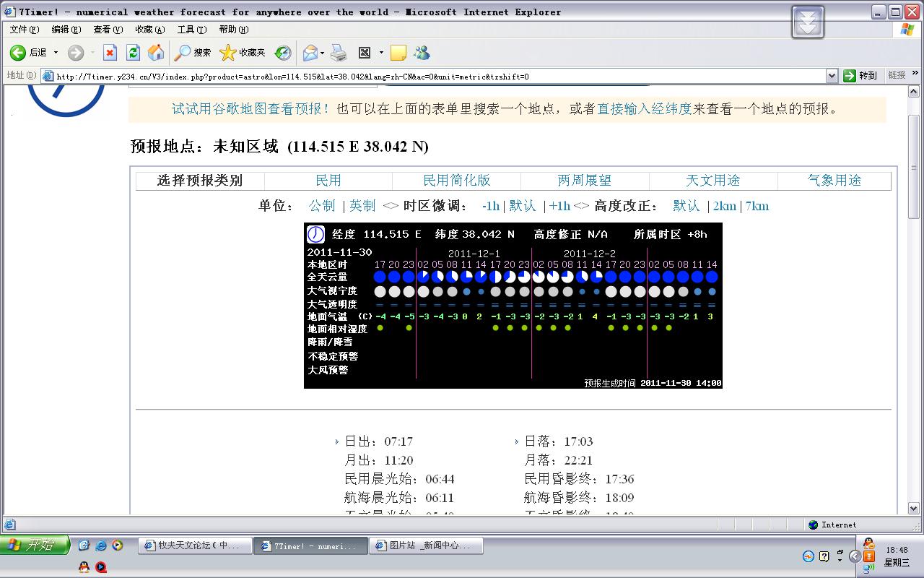Click the 直接输入经纬度 link
The width and height of the screenshot is (924, 578).
pos(645,109)
